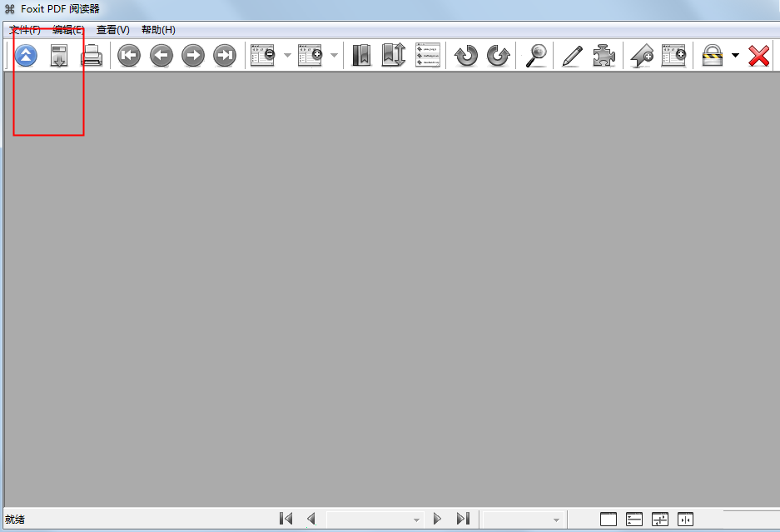Click the puzzle piece plugin icon
Screen dimensions: 780x532
pyautogui.click(x=604, y=55)
